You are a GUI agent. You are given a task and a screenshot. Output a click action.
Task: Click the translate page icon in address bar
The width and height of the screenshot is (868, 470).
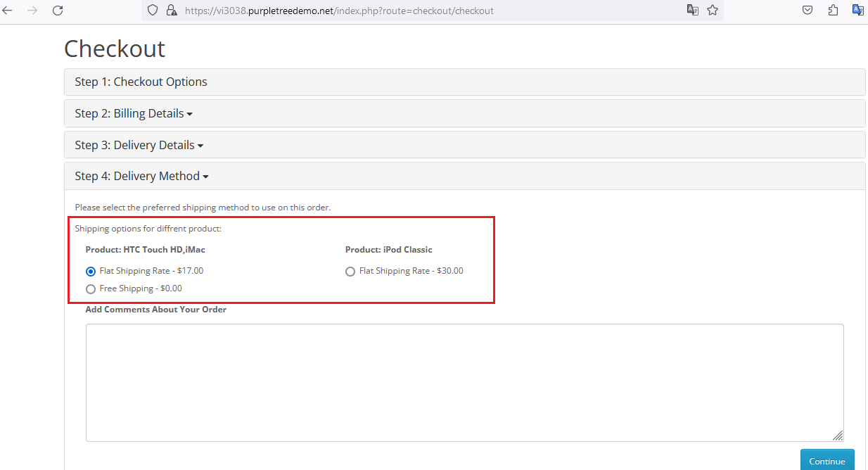click(693, 11)
